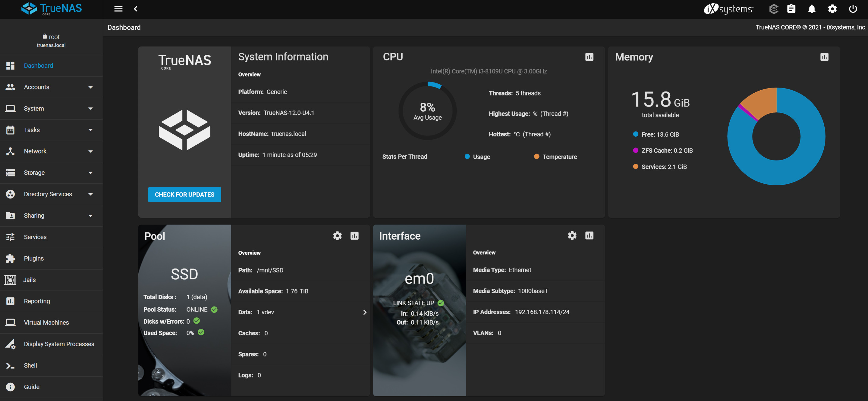Open the alerts bell icon
868x401 pixels.
pyautogui.click(x=812, y=9)
